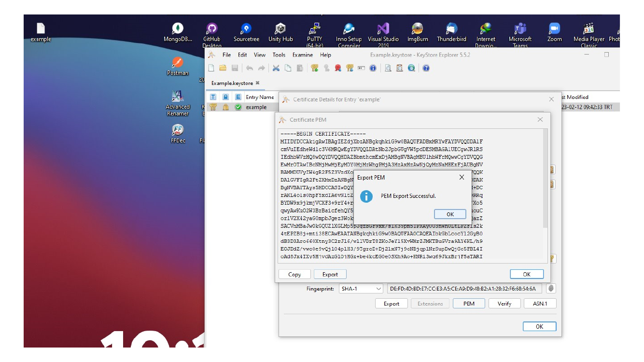Open the Thunderbird desktop shortcut
Viewport: 644px width, 362px height.
(451, 33)
